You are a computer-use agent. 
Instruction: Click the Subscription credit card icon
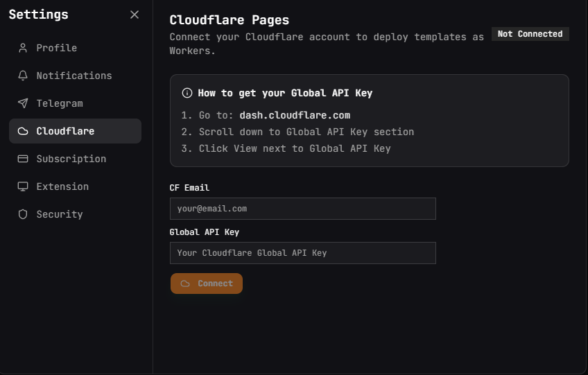[23, 159]
